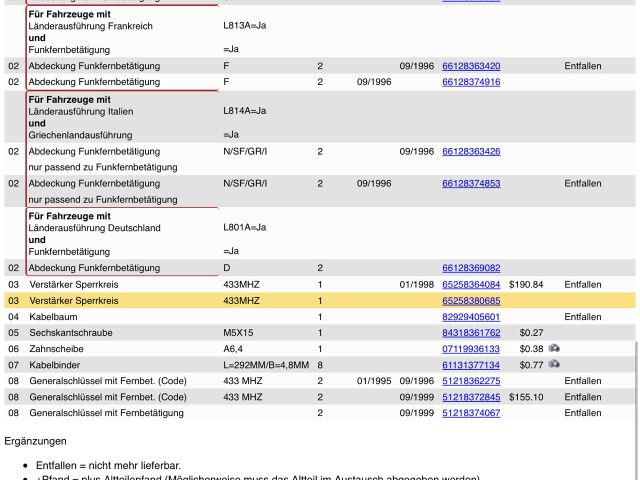Click camera icon for Zahnscheibe part

click(x=554, y=349)
